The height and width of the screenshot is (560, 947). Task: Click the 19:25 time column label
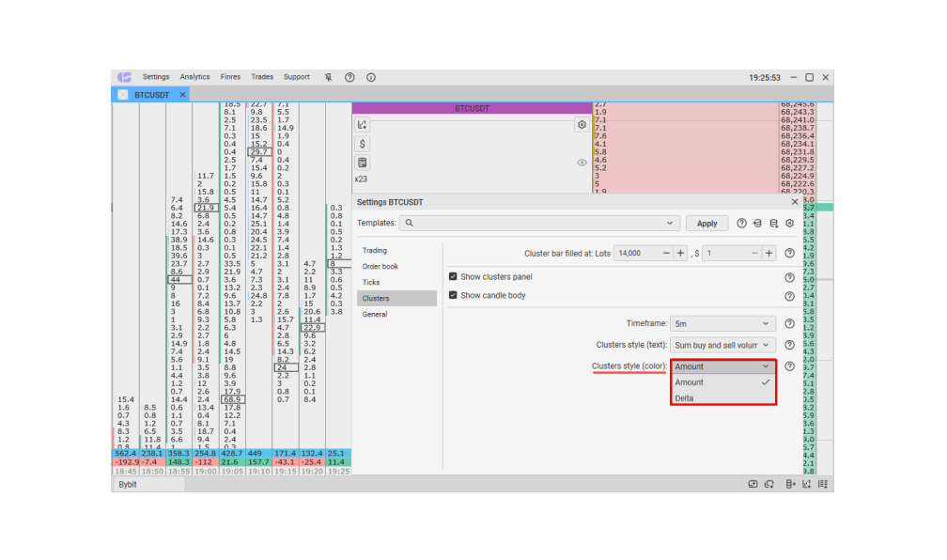[338, 471]
